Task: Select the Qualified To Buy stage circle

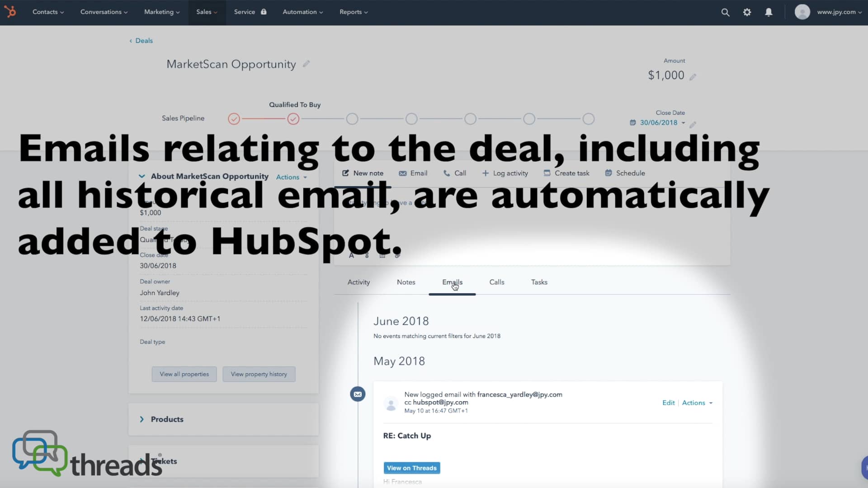Action: pyautogui.click(x=293, y=119)
